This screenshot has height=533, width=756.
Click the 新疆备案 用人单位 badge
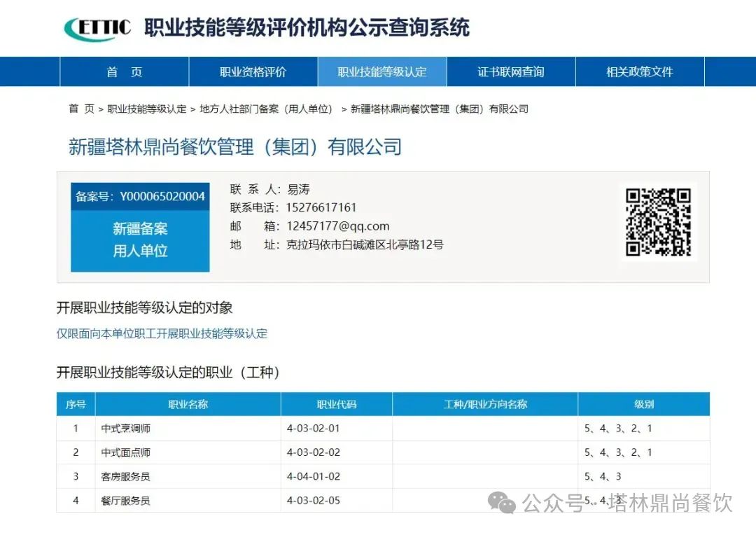[x=140, y=240]
